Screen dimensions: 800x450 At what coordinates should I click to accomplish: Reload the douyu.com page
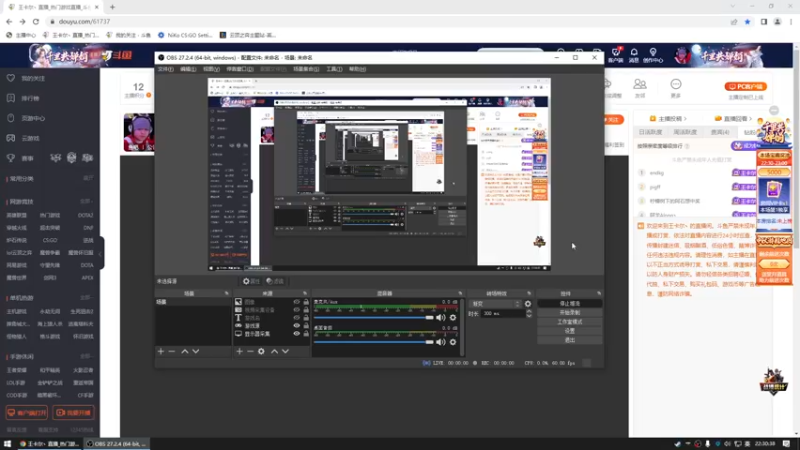[x=36, y=21]
